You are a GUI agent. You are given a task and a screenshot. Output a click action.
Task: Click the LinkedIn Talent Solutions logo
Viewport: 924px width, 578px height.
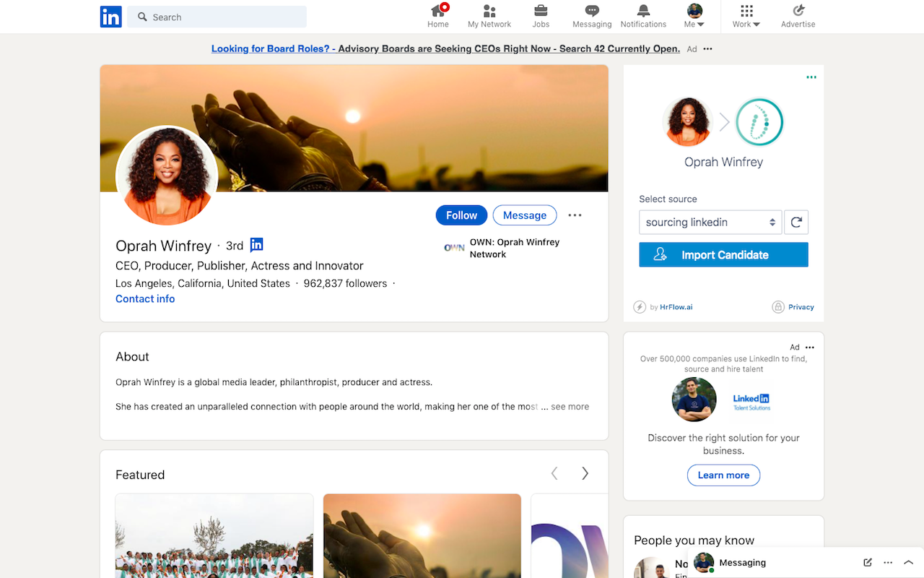pos(751,402)
